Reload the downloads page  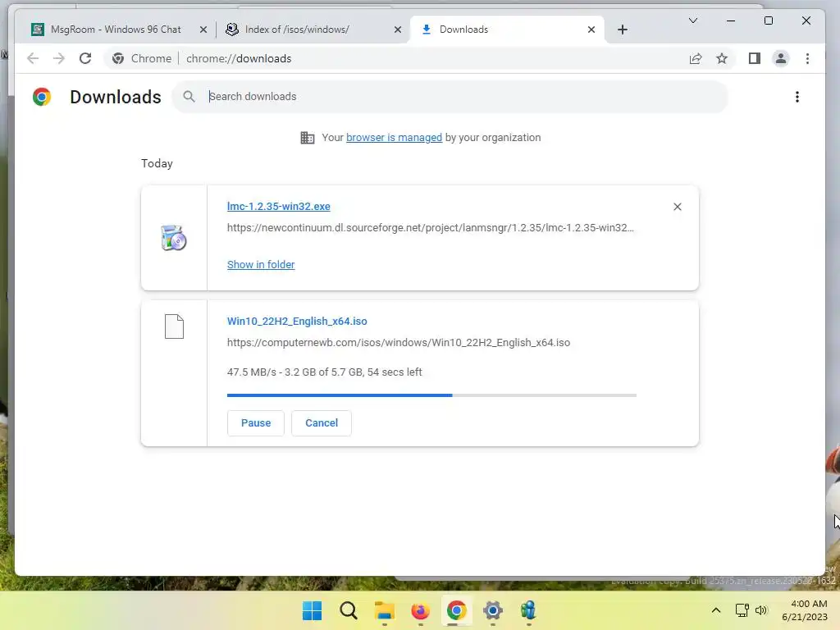(85, 58)
